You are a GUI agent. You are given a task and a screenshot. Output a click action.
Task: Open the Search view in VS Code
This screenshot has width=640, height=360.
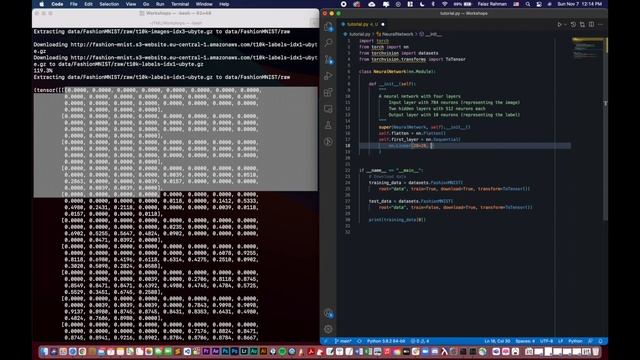click(329, 43)
